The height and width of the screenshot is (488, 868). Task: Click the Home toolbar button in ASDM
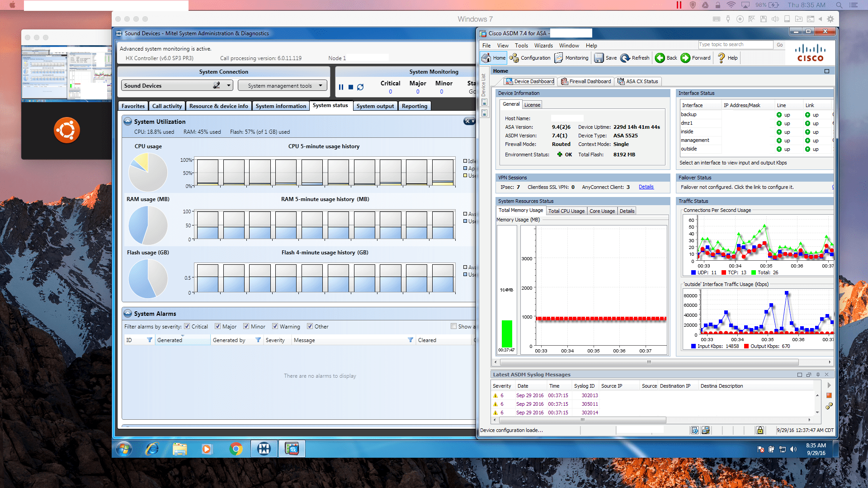click(494, 58)
